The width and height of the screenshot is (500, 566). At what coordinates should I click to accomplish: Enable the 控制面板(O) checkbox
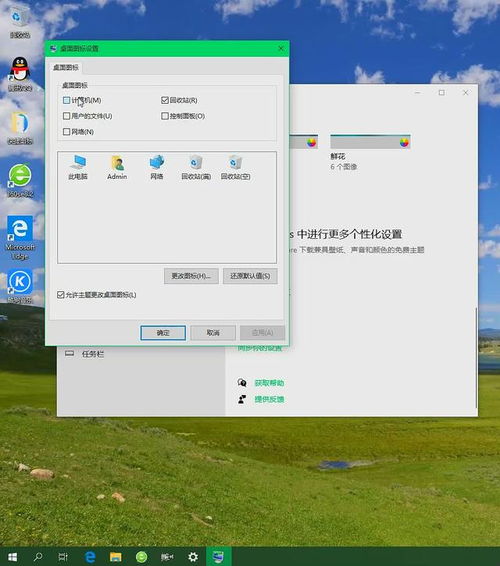(165, 116)
